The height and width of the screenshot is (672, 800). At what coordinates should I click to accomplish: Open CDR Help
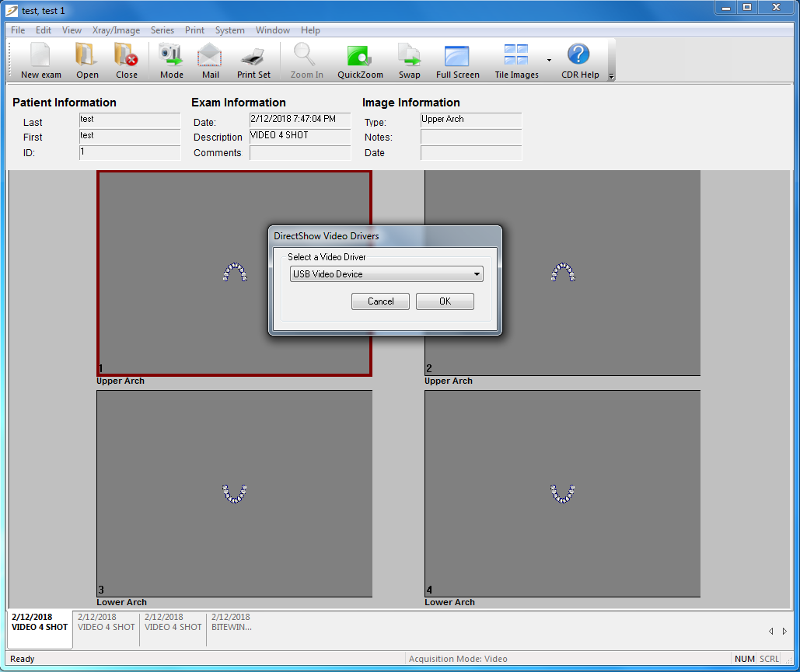pyautogui.click(x=580, y=61)
